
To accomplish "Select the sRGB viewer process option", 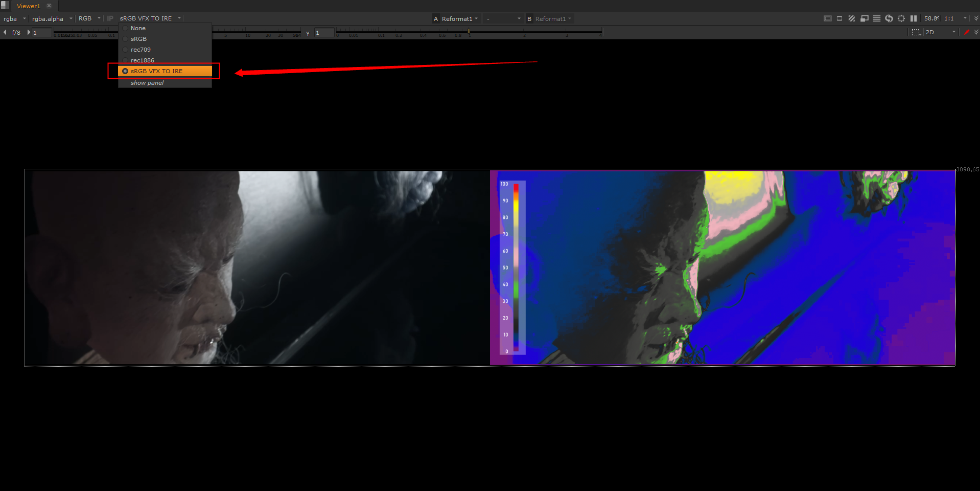I will pos(138,39).
